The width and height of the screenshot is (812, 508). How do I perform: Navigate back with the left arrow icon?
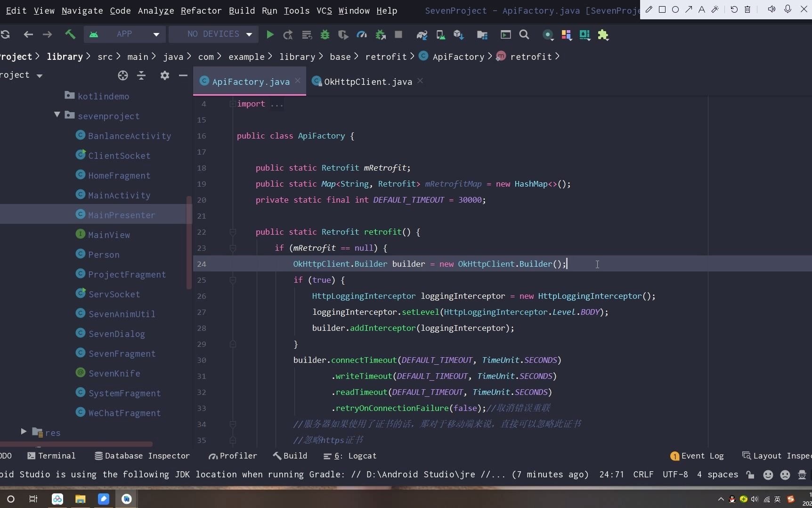(28, 34)
